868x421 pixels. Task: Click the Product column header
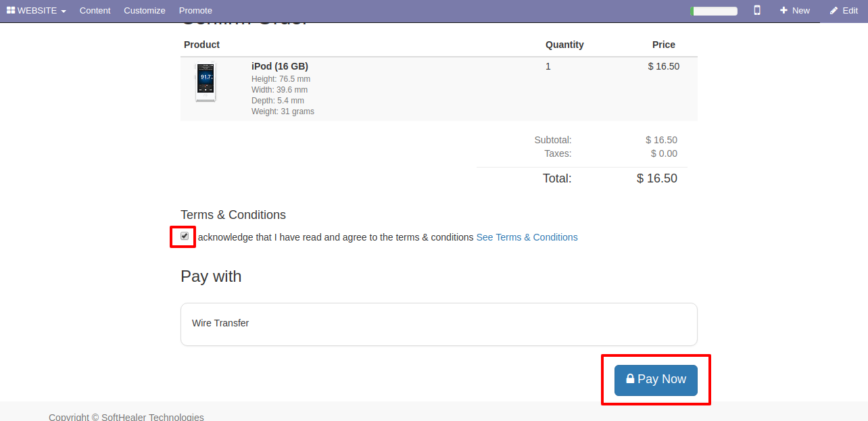[201, 45]
